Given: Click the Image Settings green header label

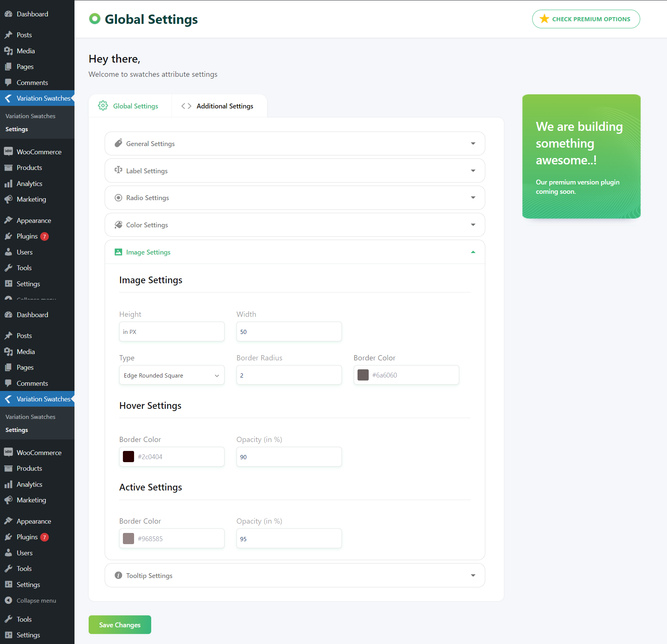Looking at the screenshot, I should pyautogui.click(x=148, y=252).
